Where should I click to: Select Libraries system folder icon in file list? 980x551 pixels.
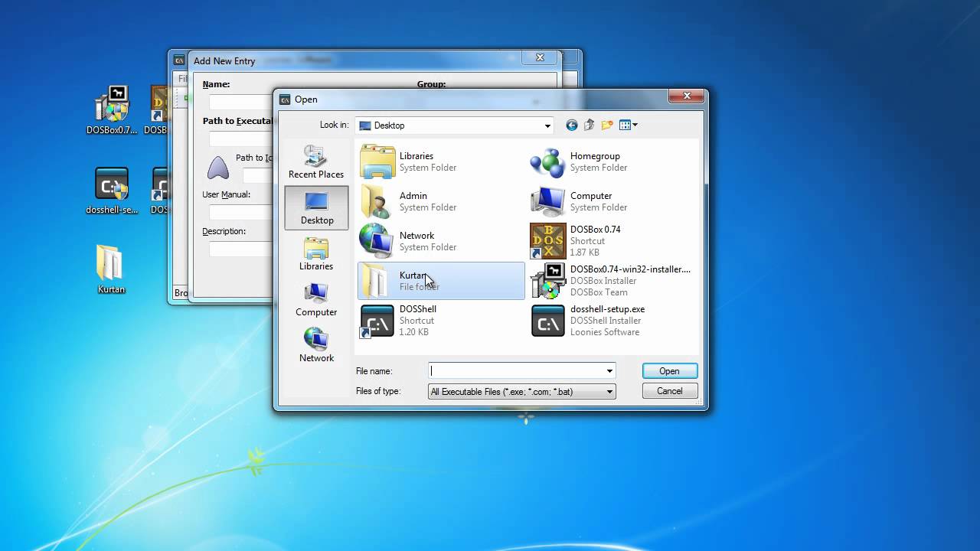click(x=377, y=161)
